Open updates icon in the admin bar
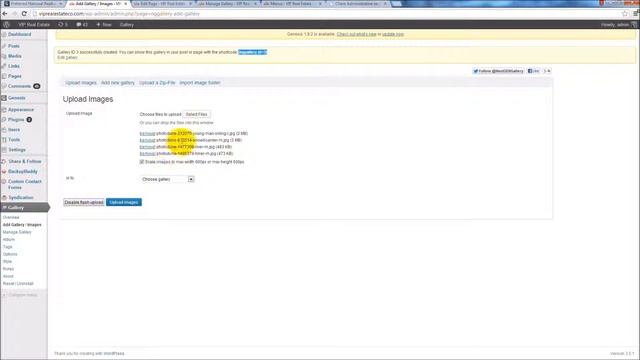This screenshot has width=640, height=360. click(x=62, y=24)
